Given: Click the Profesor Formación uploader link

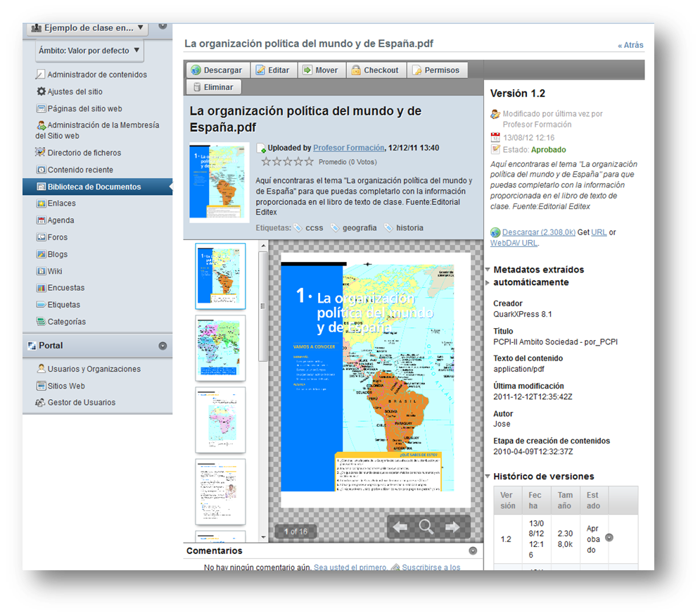Looking at the screenshot, I should coord(348,148).
